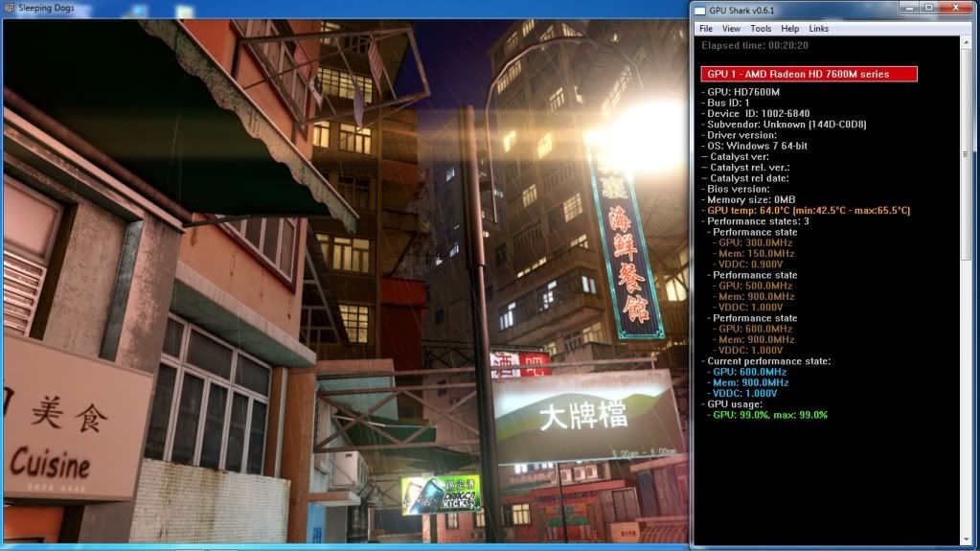Image resolution: width=980 pixels, height=551 pixels.
Task: Minimize the GPU Shark window
Action: coord(909,8)
